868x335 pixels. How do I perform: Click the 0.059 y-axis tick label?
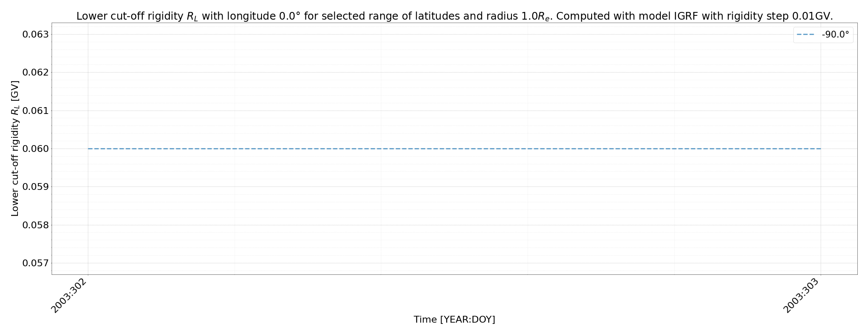(x=36, y=186)
